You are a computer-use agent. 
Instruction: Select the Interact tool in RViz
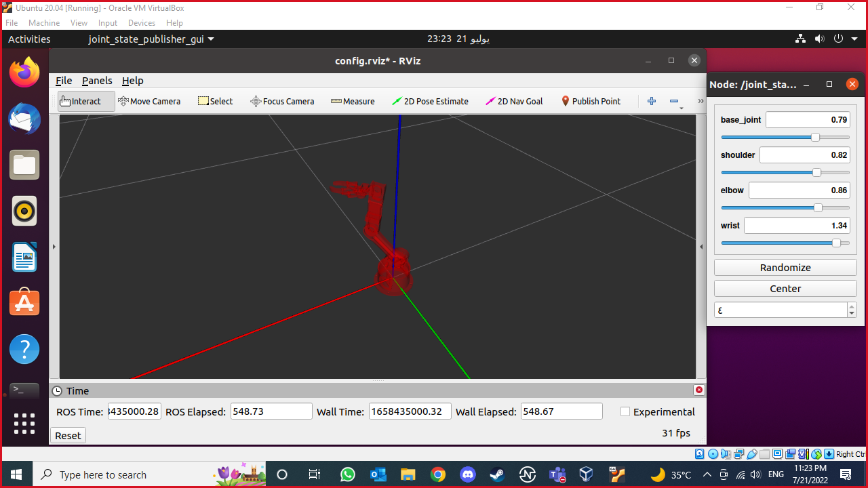[x=86, y=101]
